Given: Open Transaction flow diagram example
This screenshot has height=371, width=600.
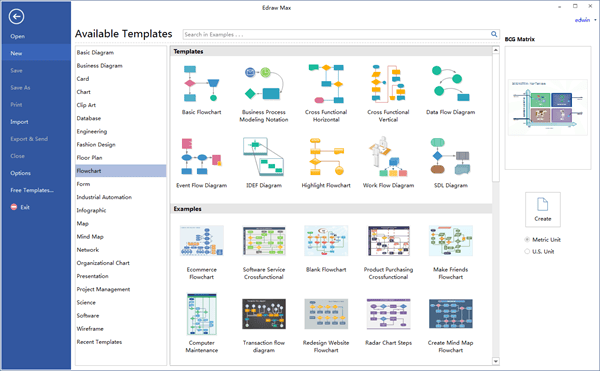Looking at the screenshot, I should pyautogui.click(x=264, y=325).
